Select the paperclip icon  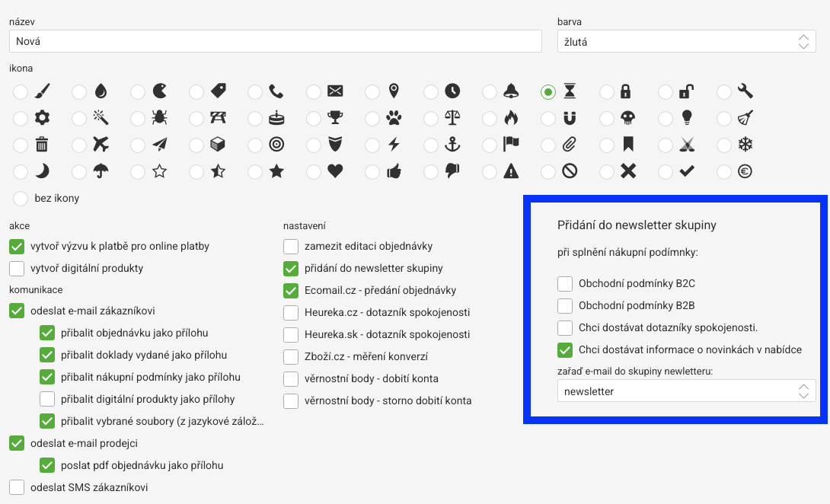click(548, 145)
